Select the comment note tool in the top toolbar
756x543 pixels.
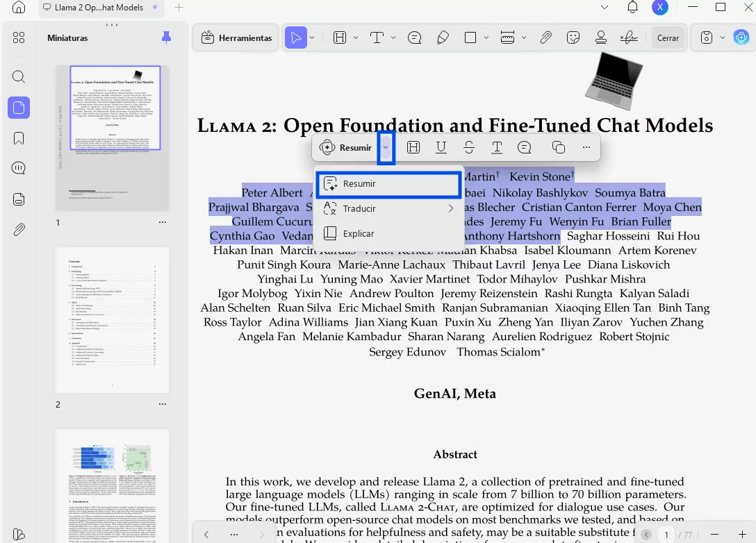click(x=414, y=37)
